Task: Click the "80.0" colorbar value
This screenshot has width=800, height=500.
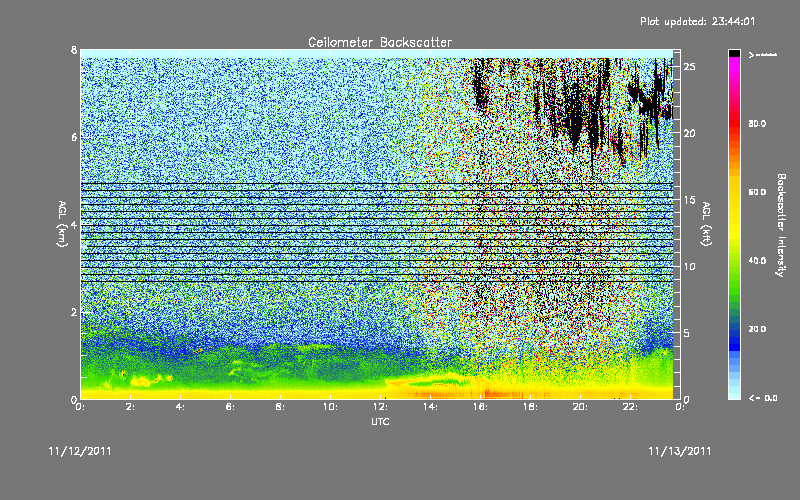Action: tap(757, 124)
